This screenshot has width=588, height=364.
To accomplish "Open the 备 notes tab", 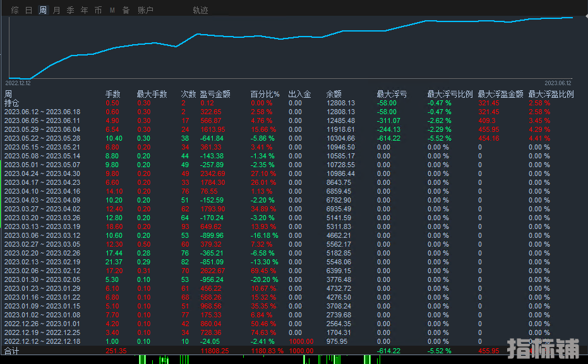I will tap(126, 10).
